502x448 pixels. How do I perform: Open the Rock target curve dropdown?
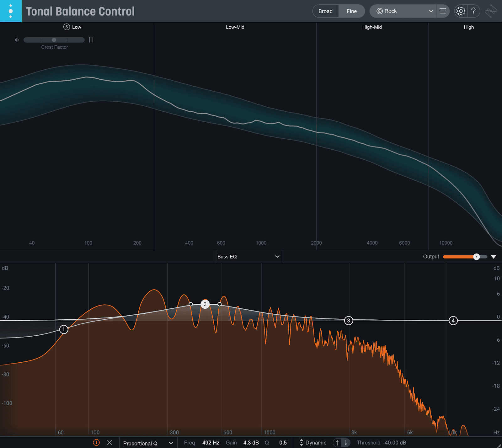click(403, 11)
